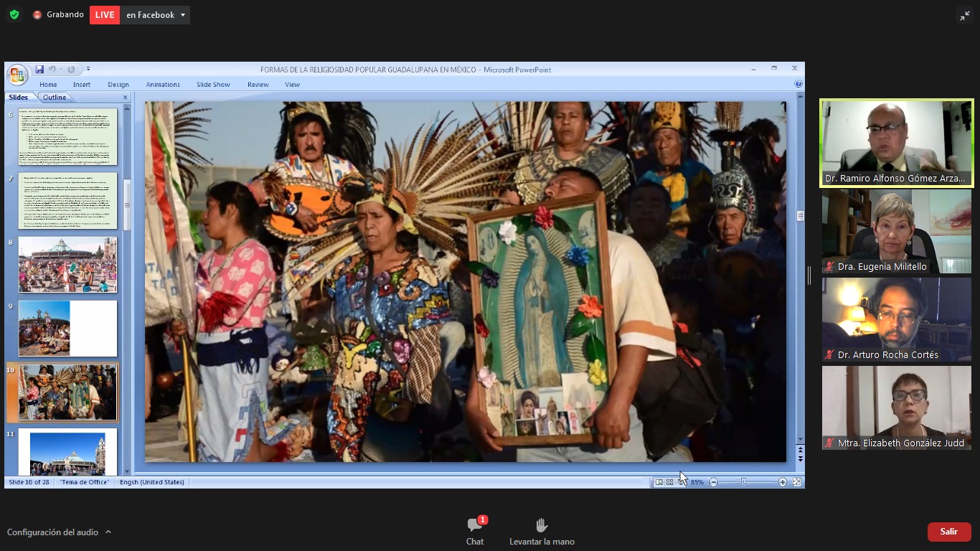The image size is (980, 551).
Task: Raise hand with Levantar la mano
Action: 542,531
